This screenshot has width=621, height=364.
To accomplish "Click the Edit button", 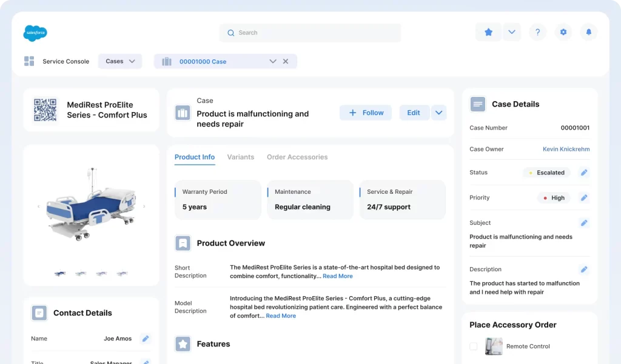I will [x=414, y=113].
